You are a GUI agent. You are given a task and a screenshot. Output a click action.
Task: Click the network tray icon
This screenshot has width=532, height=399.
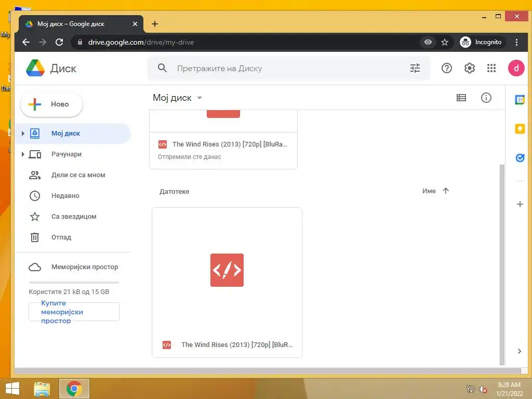[x=470, y=389]
